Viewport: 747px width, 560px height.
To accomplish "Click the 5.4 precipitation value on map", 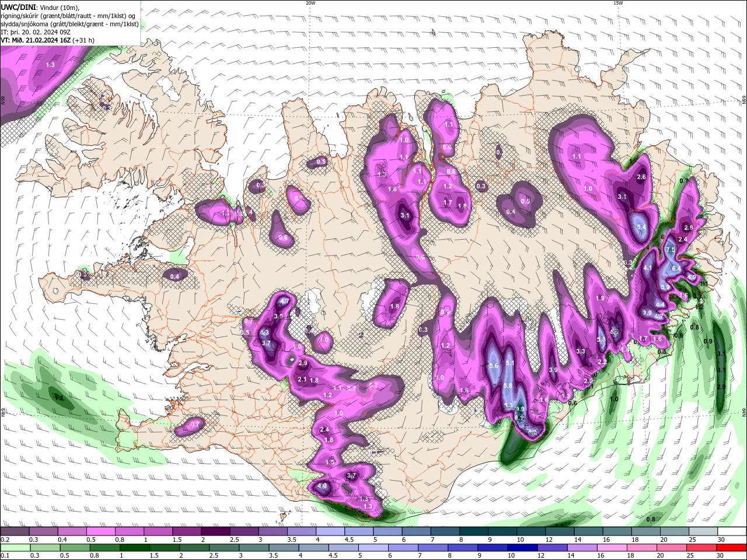I will (641, 227).
